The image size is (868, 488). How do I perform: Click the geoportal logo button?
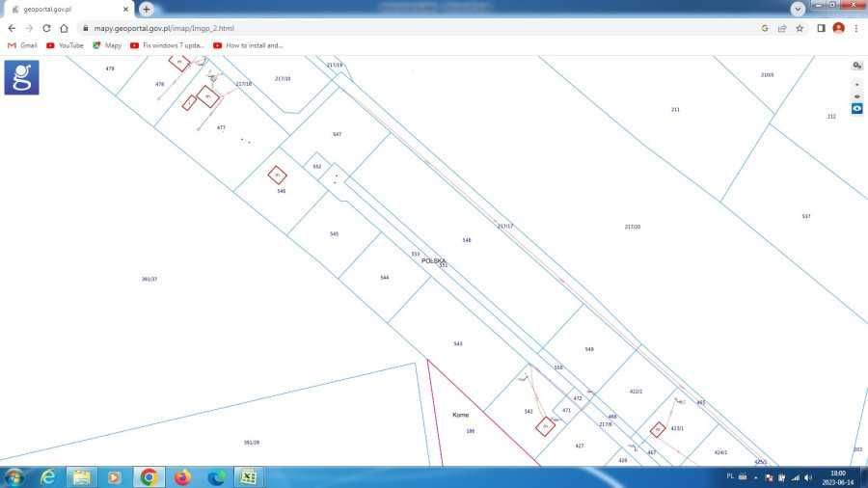(x=21, y=77)
